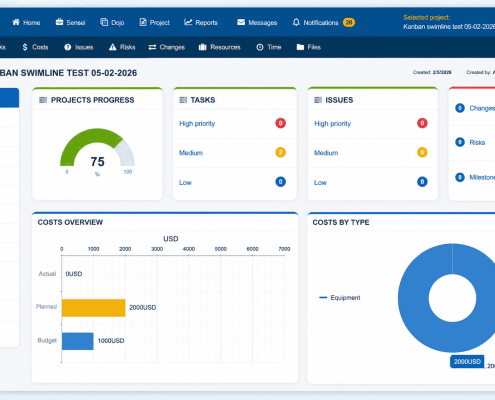Click the Notifications bell icon
The height and width of the screenshot is (400, 495).
[296, 22]
